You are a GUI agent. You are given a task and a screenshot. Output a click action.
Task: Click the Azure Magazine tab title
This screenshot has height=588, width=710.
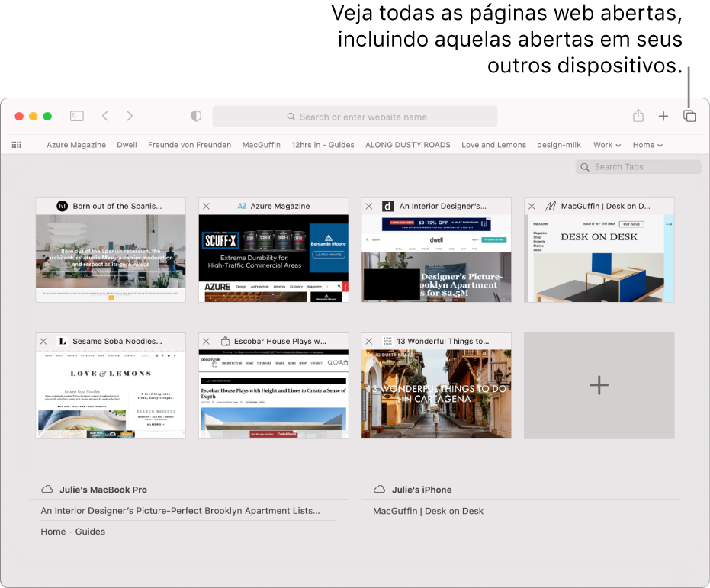pyautogui.click(x=281, y=206)
